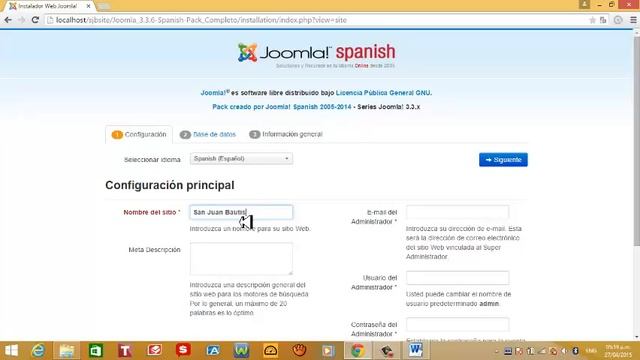Open File Explorer from the taskbar
Image resolution: width=640 pixels, height=360 pixels.
click(67, 351)
